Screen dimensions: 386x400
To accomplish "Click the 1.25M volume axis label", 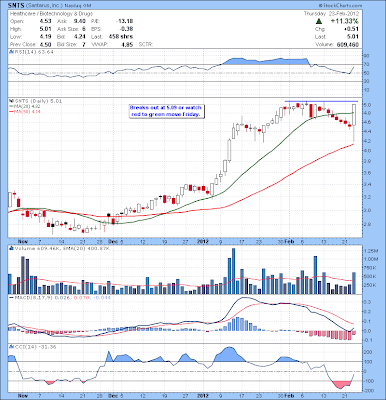I will [371, 251].
